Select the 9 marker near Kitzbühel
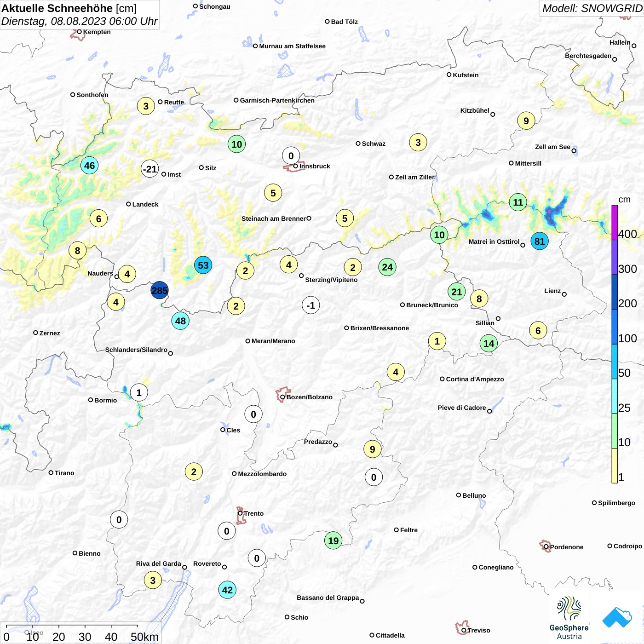 point(526,121)
